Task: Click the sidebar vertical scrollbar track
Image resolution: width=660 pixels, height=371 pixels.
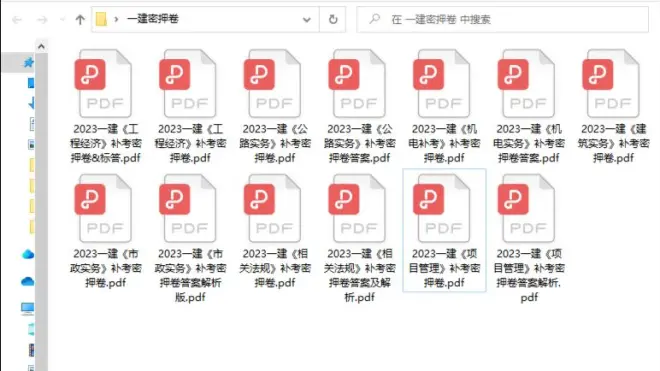Action: point(41,211)
